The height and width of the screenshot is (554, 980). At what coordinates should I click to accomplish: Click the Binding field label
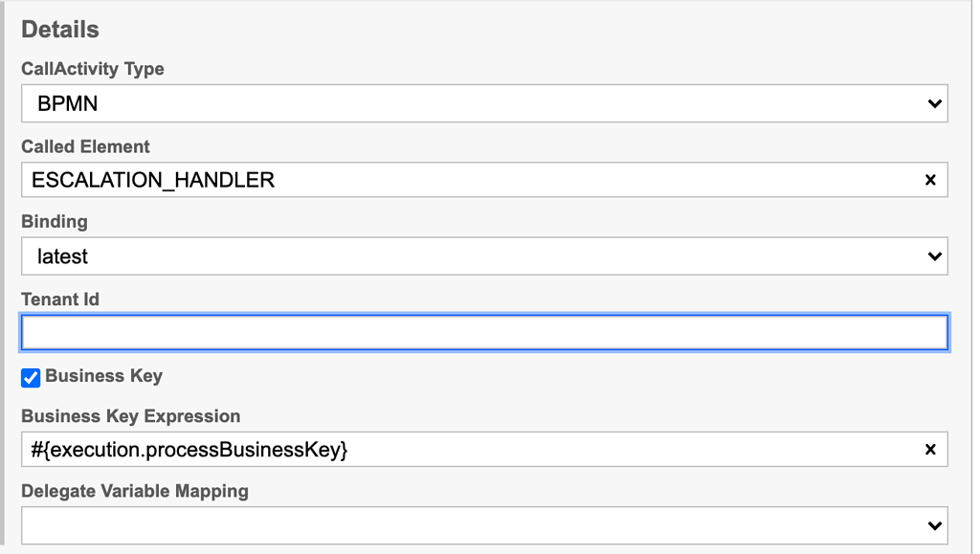[55, 221]
